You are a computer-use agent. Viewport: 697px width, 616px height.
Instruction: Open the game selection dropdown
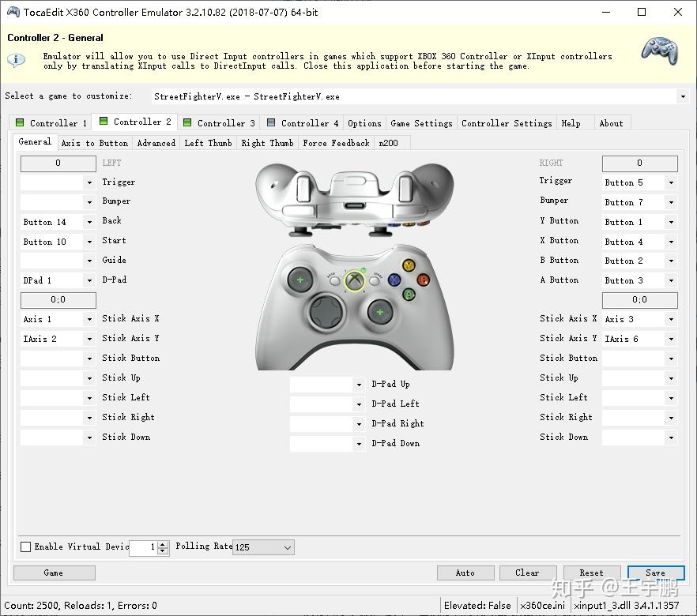coord(683,96)
